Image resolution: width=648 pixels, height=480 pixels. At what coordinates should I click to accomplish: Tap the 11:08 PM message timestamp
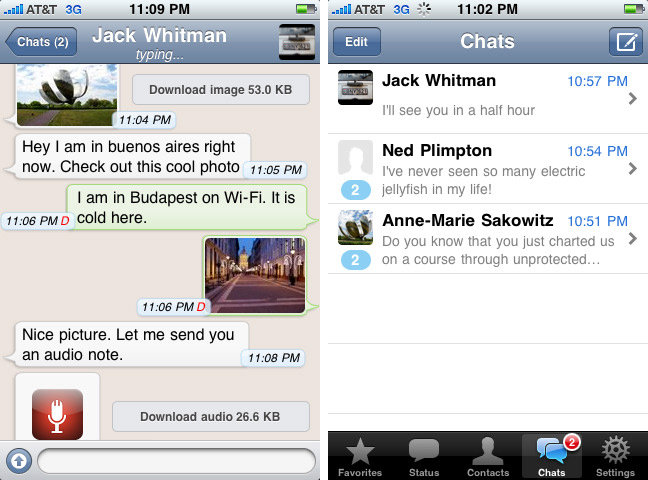pos(274,358)
